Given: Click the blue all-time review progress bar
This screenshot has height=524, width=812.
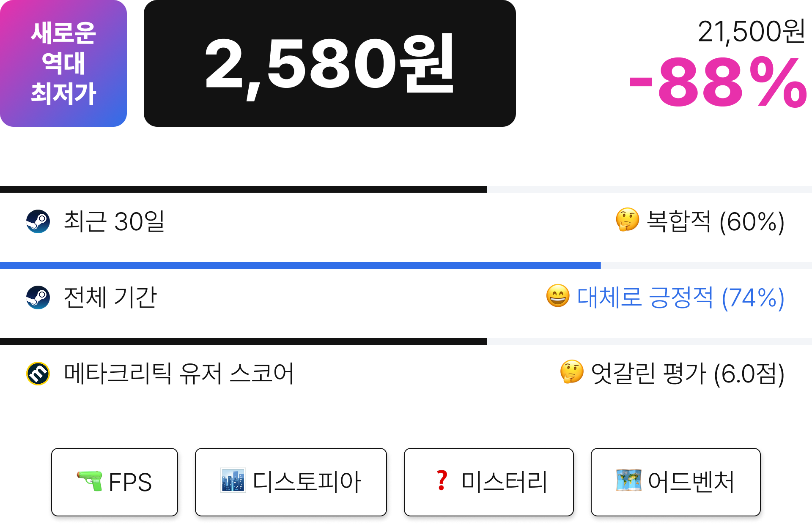Looking at the screenshot, I should (x=300, y=265).
